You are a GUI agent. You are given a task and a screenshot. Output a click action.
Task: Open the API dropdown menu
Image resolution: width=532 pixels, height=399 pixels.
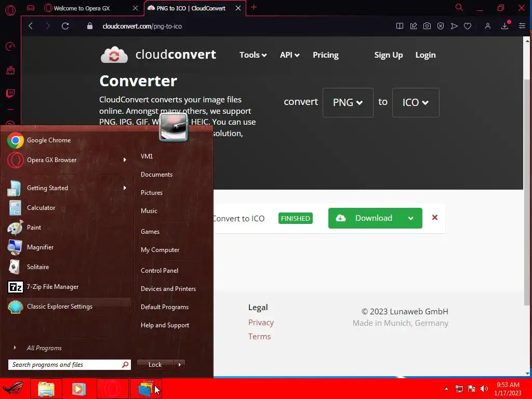289,55
